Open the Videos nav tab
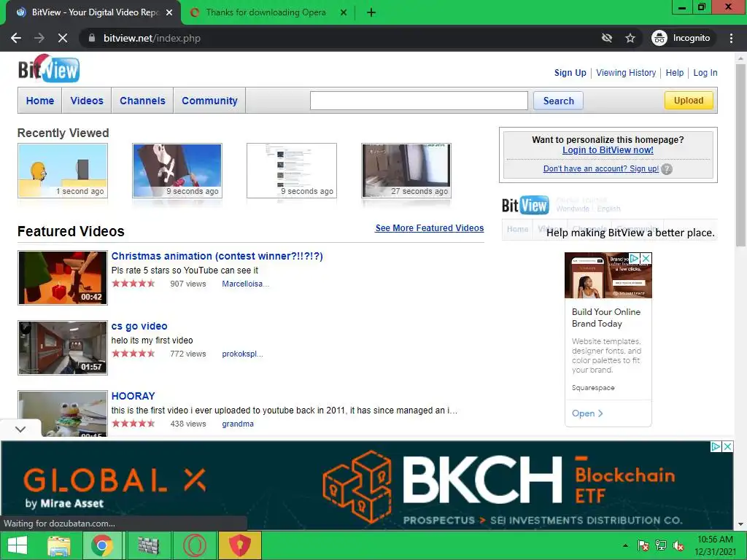 pos(87,101)
